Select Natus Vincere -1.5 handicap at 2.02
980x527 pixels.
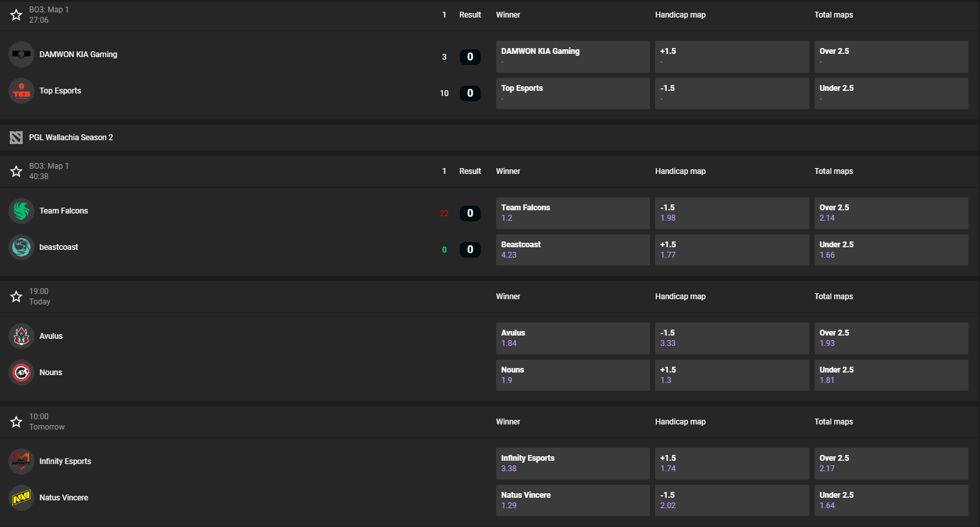[732, 500]
